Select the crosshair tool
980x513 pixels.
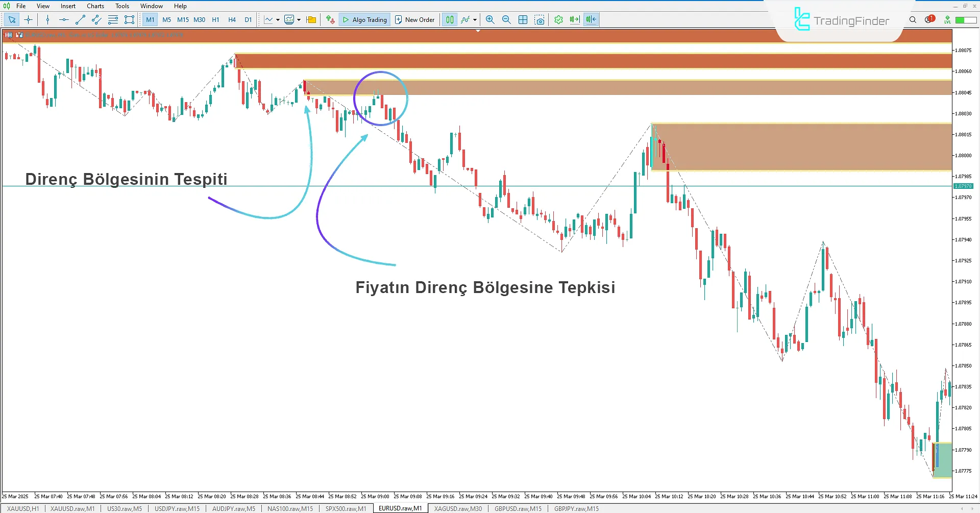[x=28, y=20]
